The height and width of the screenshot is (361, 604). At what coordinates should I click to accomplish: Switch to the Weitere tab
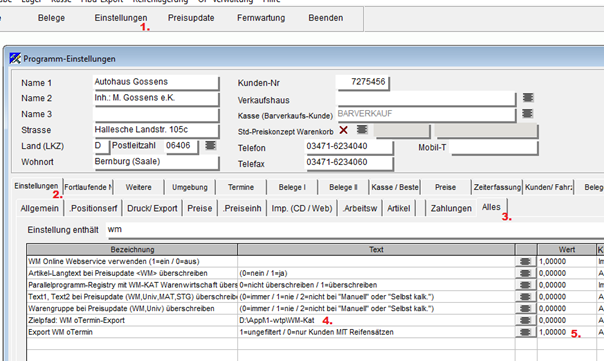tap(138, 187)
